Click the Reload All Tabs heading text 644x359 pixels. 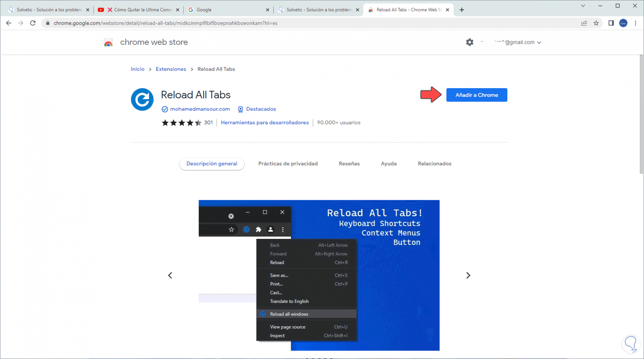tap(196, 95)
